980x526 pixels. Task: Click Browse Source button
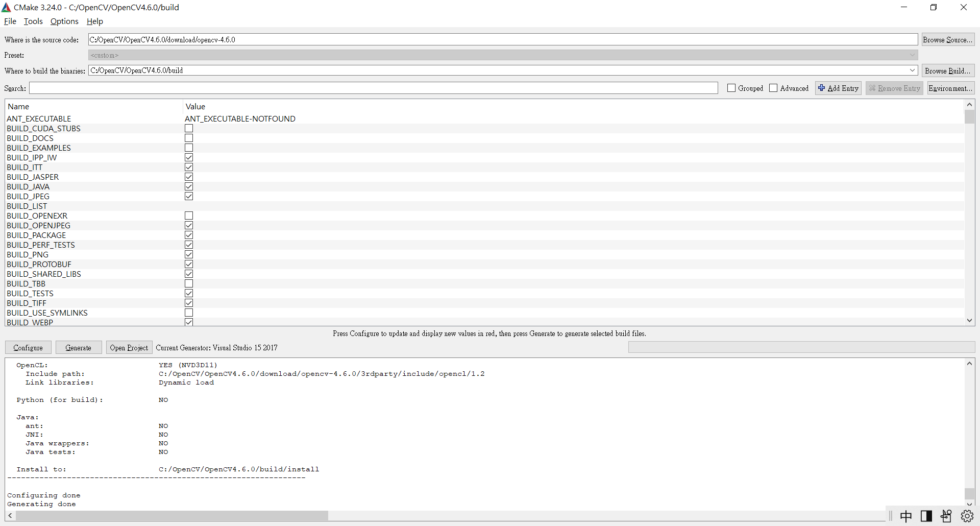coord(948,40)
